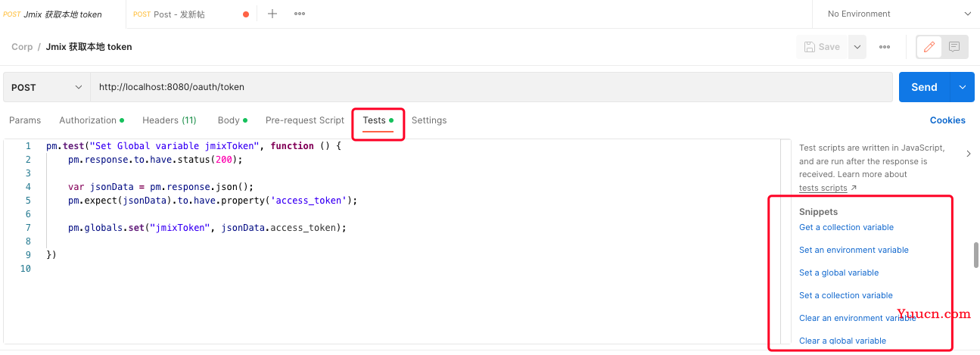Close unsaved Post - 发新帖 tab dot
This screenshot has height=355, width=980.
point(247,14)
